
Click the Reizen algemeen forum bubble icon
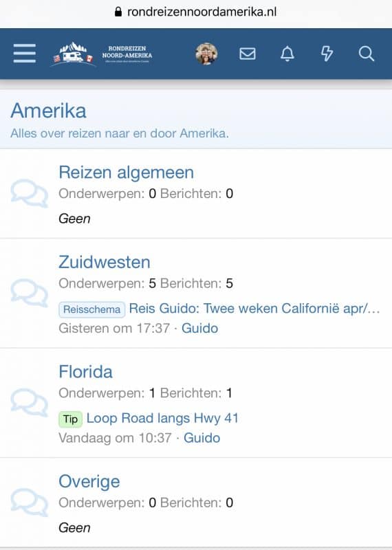(30, 193)
